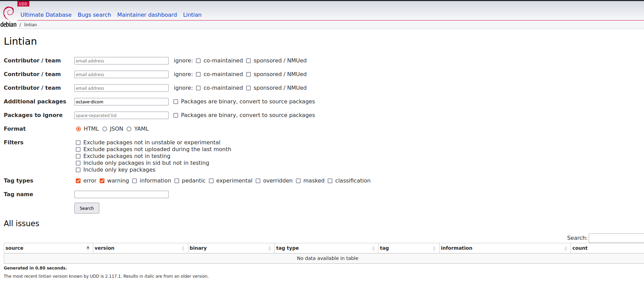The width and height of the screenshot is (644, 291).
Task: Check the masked tag type
Action: pyautogui.click(x=298, y=181)
